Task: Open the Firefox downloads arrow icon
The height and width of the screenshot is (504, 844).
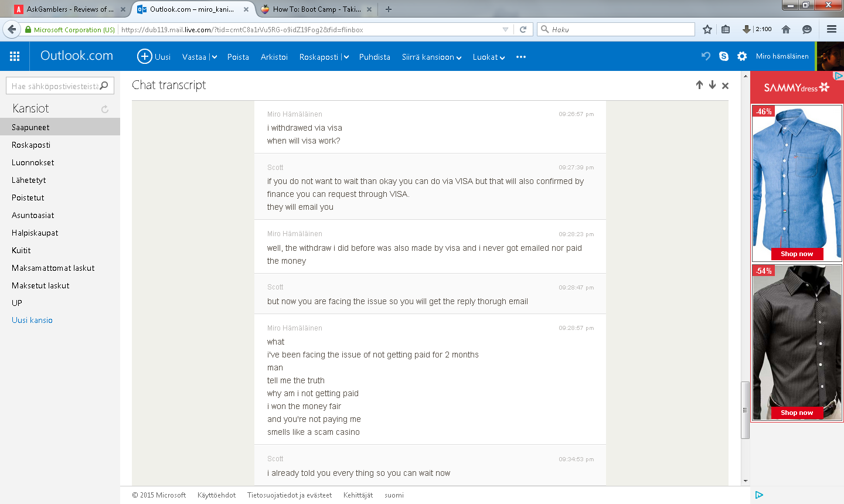Action: coord(746,29)
